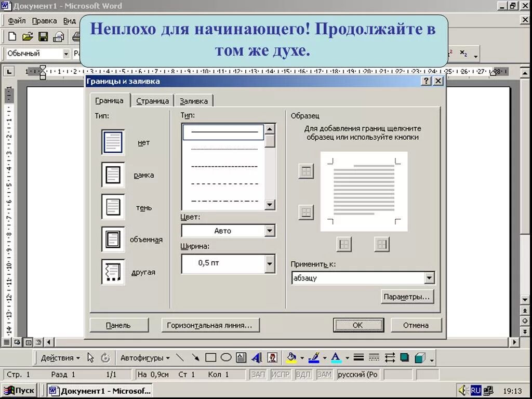Switch to the 'Страница' tab
532x399 pixels.
(x=152, y=101)
